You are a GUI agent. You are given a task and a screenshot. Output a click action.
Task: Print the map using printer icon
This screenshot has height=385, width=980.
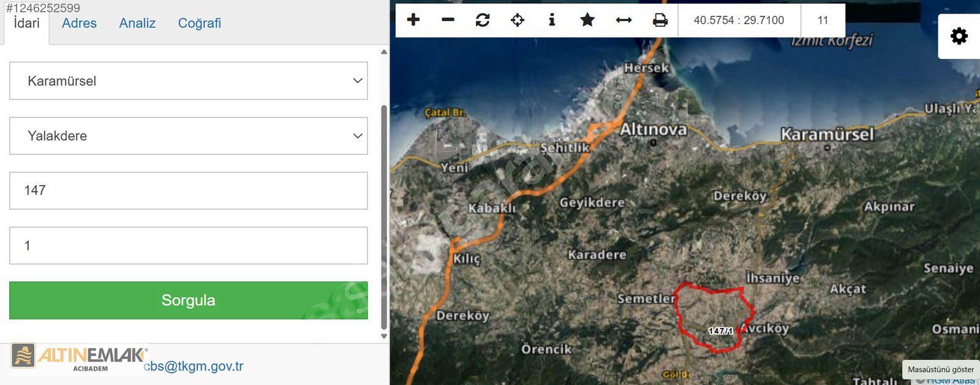[660, 20]
